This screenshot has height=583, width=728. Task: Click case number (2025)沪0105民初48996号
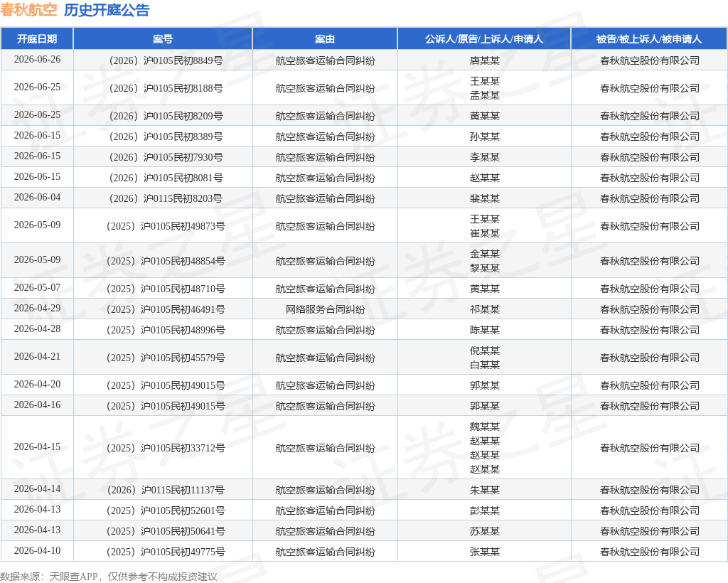click(x=166, y=330)
